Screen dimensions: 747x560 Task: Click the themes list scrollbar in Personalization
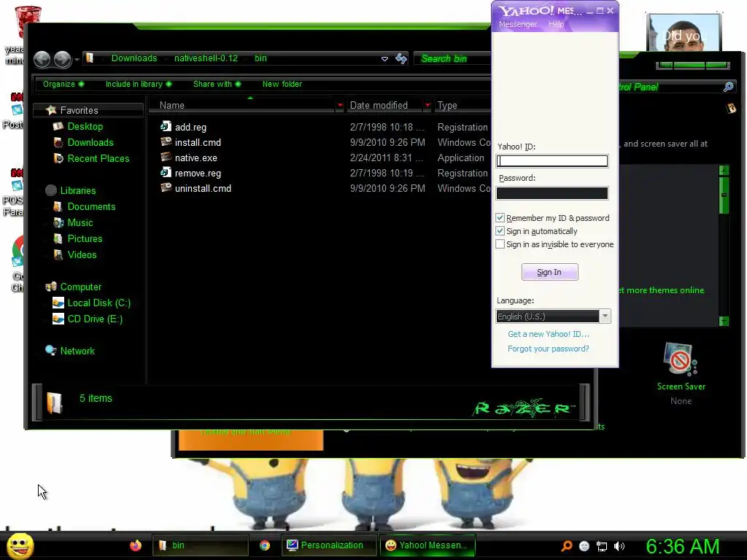tap(724, 195)
